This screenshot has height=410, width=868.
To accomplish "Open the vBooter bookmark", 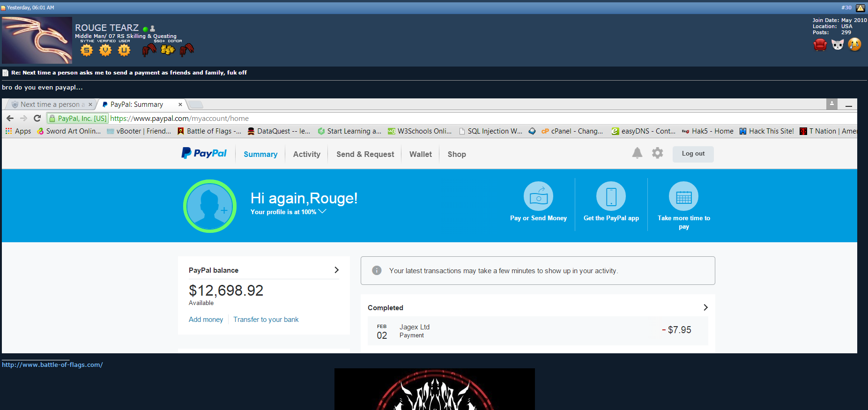I will 139,131.
